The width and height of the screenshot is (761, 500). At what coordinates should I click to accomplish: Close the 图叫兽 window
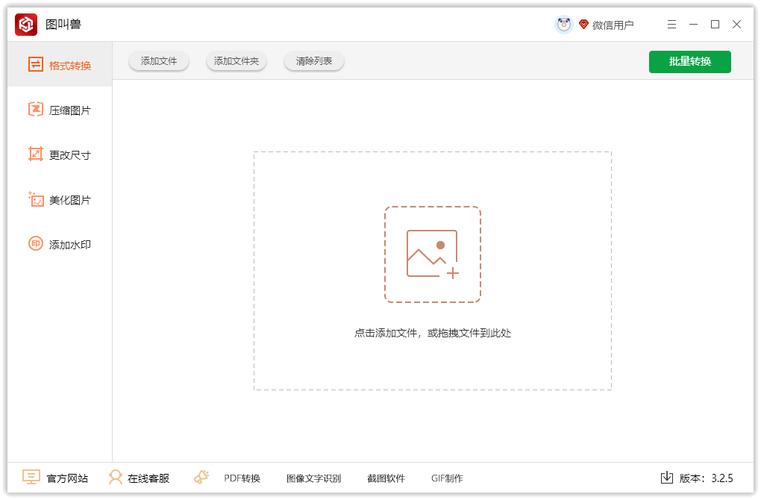737,24
